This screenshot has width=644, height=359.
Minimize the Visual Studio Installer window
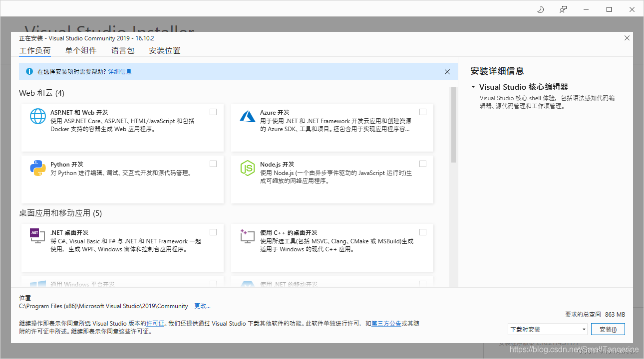pos(586,9)
